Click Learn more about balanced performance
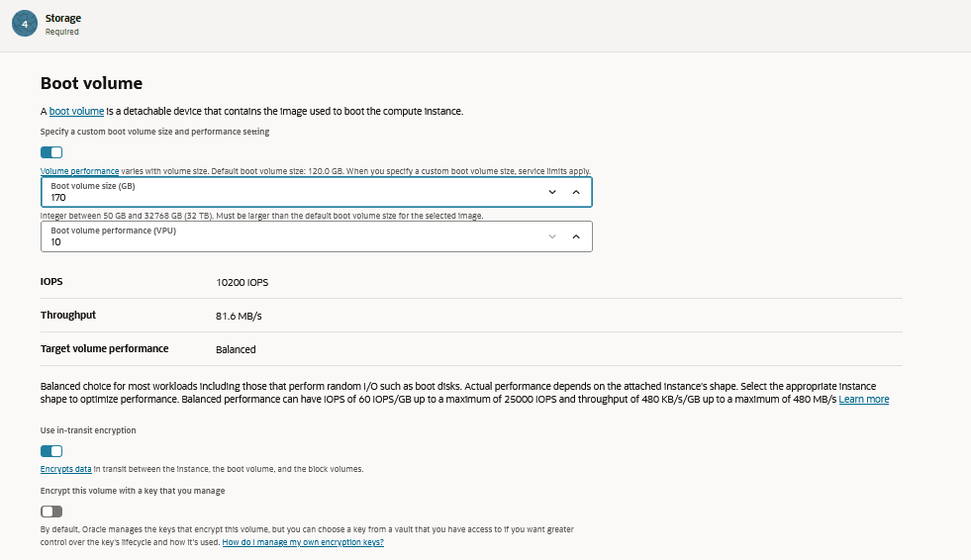The width and height of the screenshot is (971, 560). pyautogui.click(x=863, y=400)
